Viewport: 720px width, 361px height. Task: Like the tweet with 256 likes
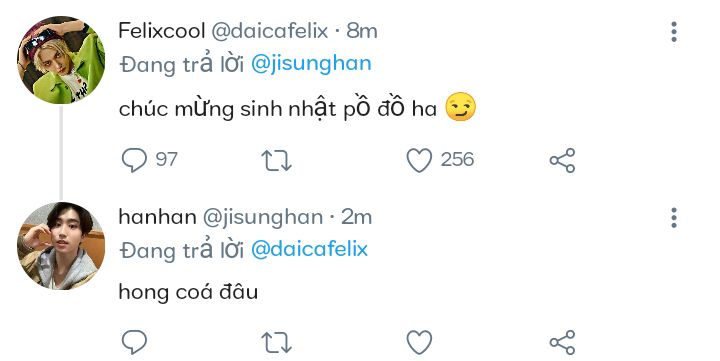[419, 160]
